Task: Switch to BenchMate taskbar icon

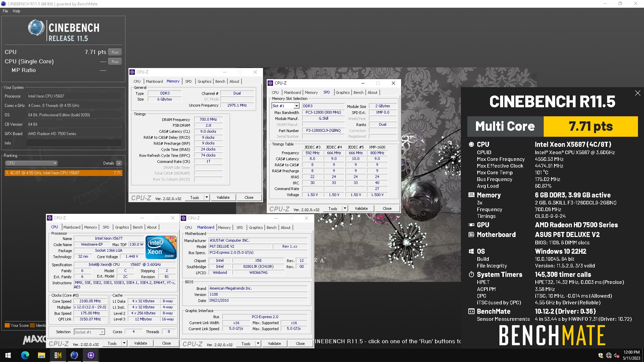Action: tap(58, 355)
